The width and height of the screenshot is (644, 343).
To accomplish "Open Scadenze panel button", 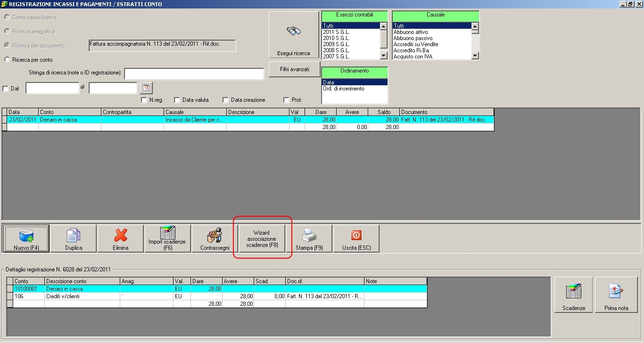I will coord(574,294).
